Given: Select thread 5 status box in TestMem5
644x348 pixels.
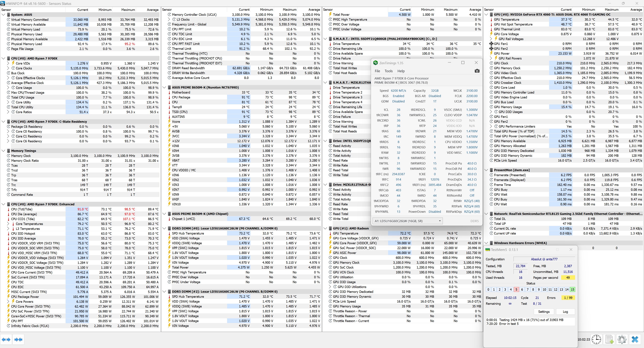Looking at the screenshot, I should pyautogui.click(x=516, y=289).
